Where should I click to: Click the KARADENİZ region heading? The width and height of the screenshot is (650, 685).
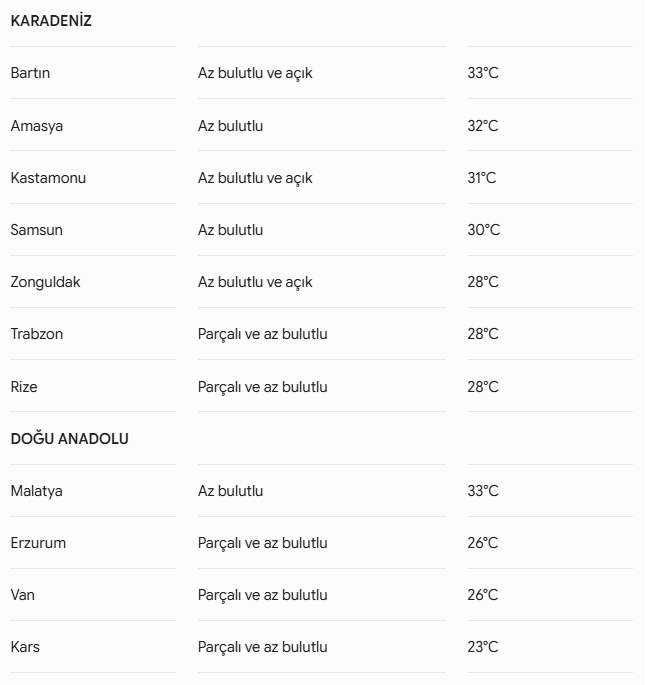click(x=51, y=21)
